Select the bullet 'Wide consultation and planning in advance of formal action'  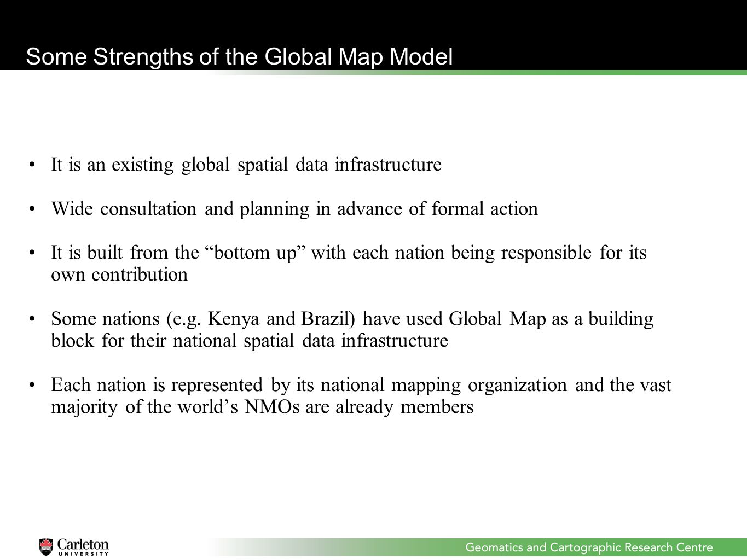(294, 209)
